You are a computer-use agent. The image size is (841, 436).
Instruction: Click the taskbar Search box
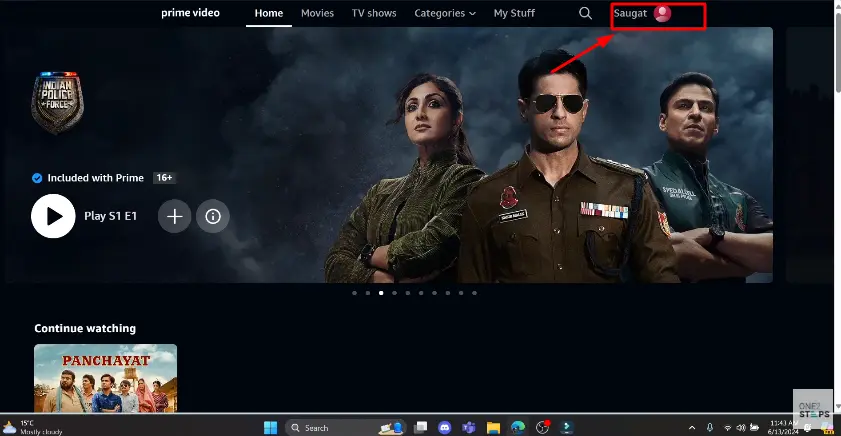coord(346,427)
